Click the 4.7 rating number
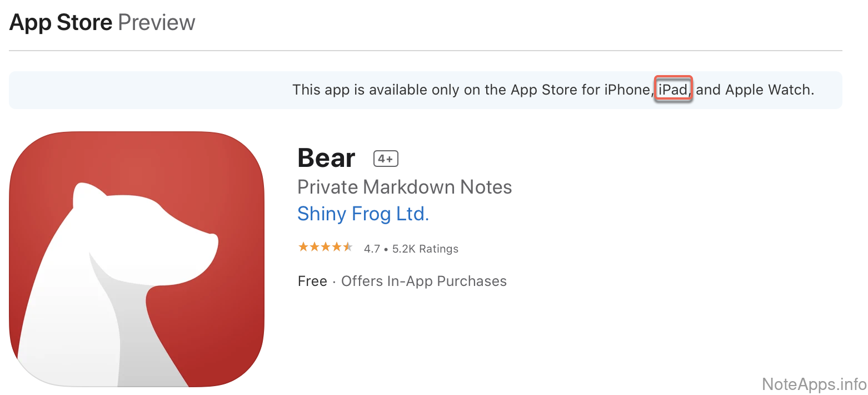The height and width of the screenshot is (395, 868). (372, 249)
